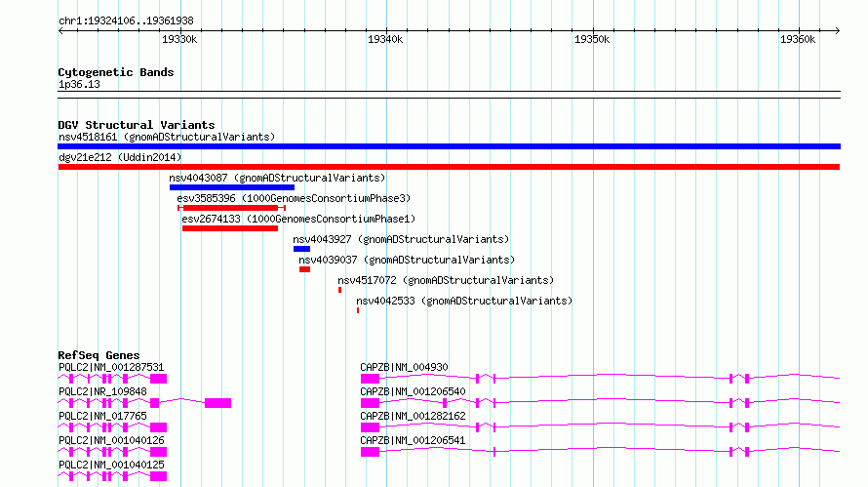Open gene label PQLC2|NR_109848

[102, 391]
